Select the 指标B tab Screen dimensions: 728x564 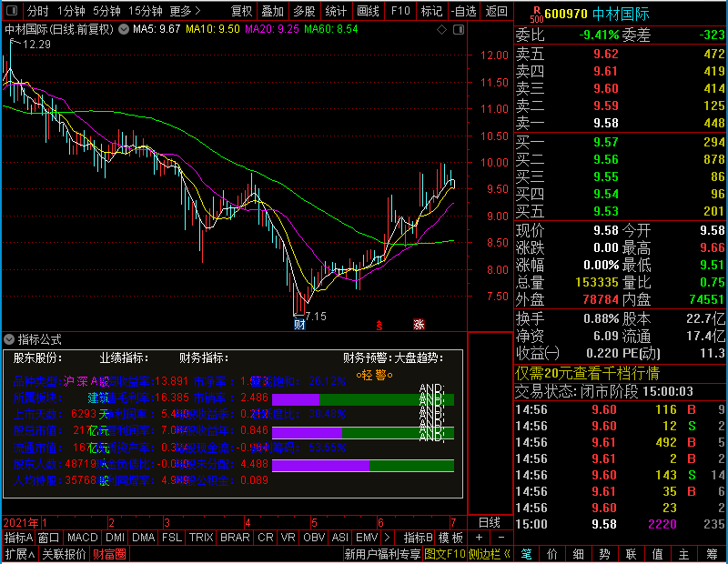click(419, 538)
